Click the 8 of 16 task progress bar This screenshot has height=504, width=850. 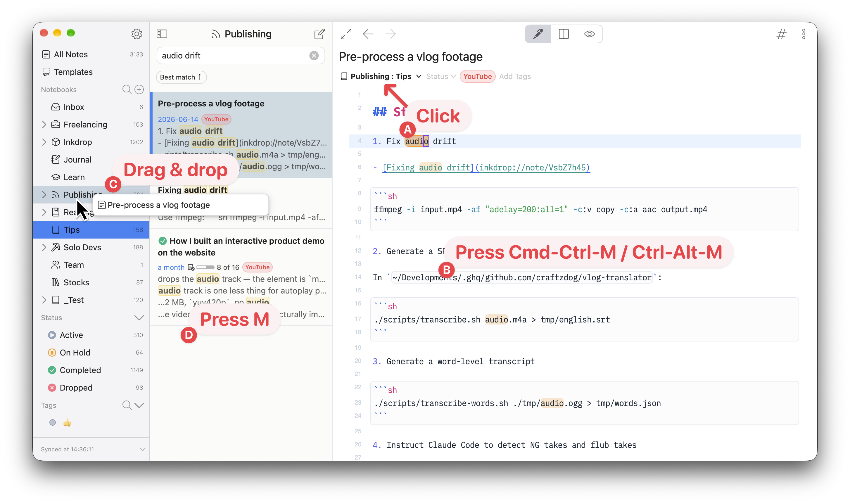pyautogui.click(x=205, y=267)
